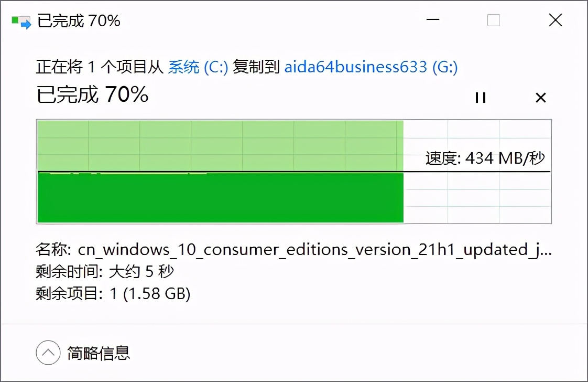Screen dimensions: 588x382
Task: Toggle between pause and resume for the copy
Action: 481,98
